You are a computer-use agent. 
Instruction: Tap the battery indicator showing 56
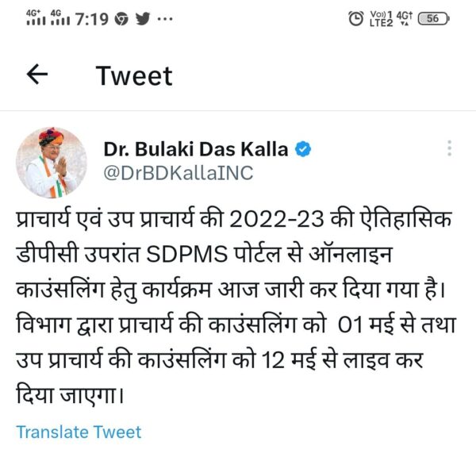pyautogui.click(x=433, y=18)
